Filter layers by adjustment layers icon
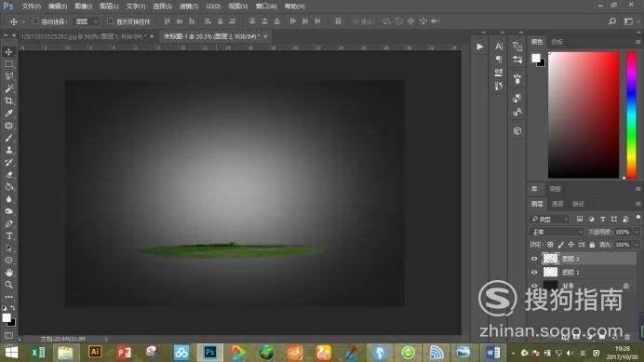 [591, 219]
